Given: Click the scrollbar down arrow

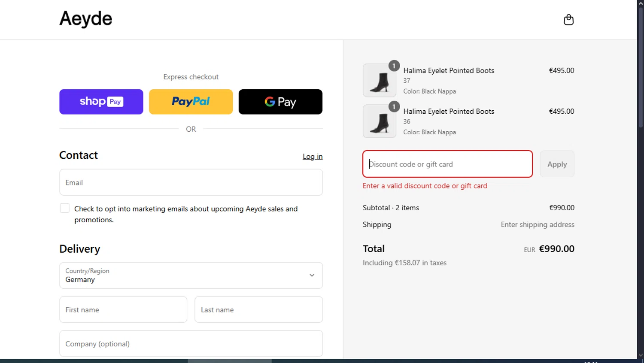Looking at the screenshot, I should click(641, 355).
